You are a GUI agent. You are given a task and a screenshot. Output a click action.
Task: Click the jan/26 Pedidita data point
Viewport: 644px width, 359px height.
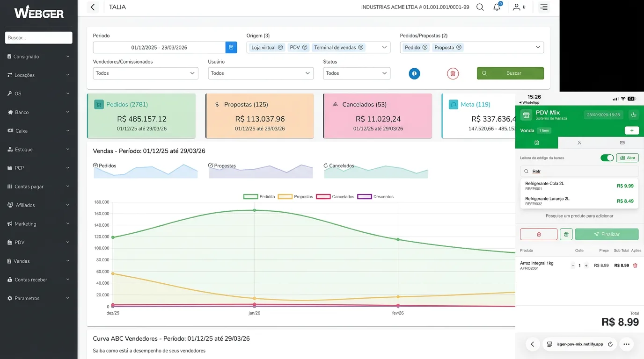(255, 210)
